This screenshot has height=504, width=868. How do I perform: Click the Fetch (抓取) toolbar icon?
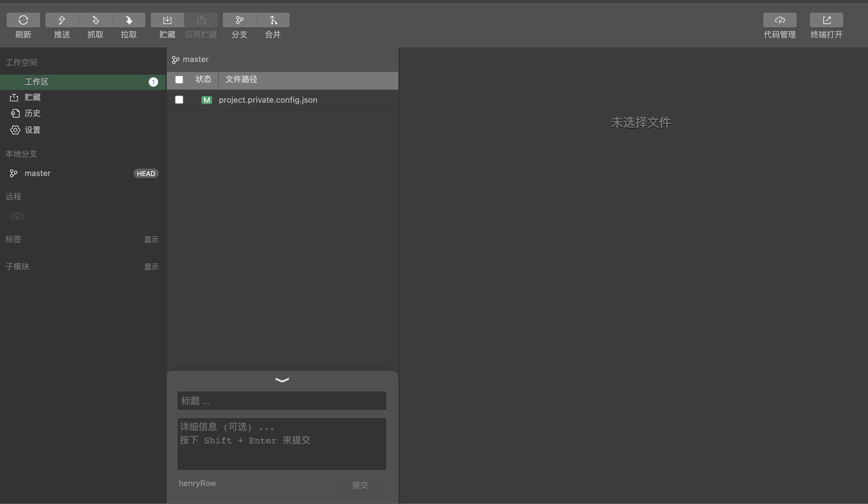[95, 20]
